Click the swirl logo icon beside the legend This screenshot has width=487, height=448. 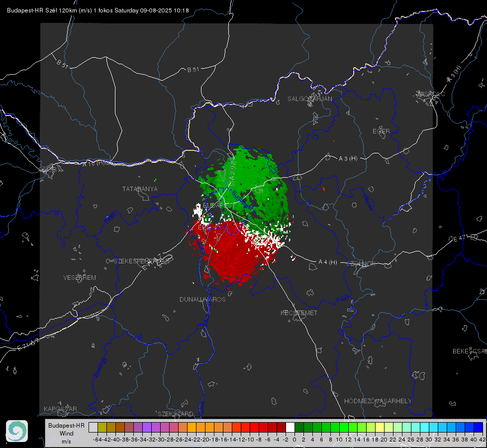point(17,431)
